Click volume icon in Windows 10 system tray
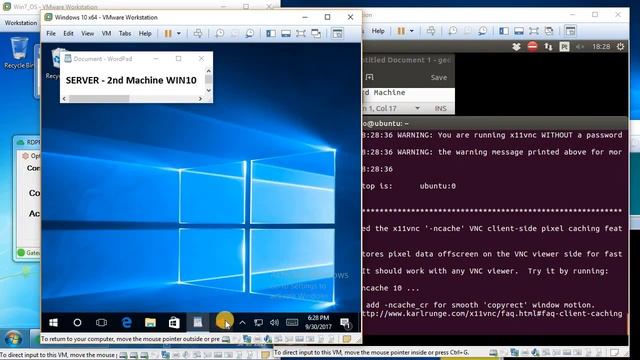640x360 pixels. 274,323
